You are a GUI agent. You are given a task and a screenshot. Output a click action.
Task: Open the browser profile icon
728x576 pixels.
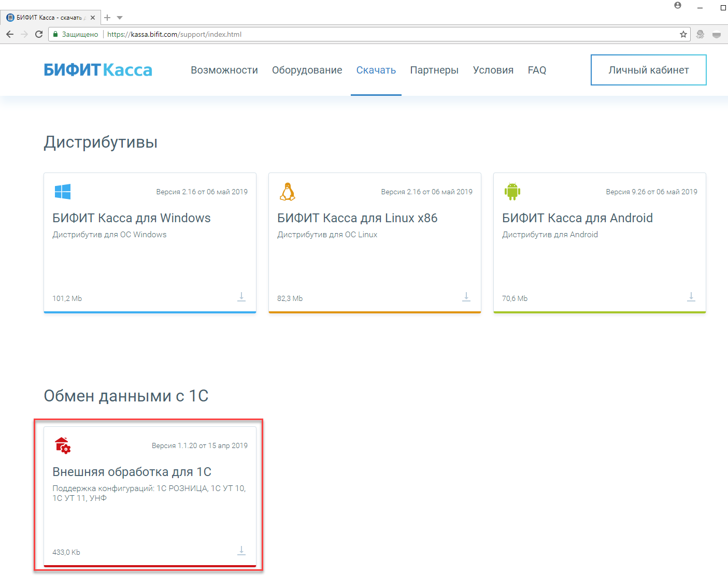point(678,5)
